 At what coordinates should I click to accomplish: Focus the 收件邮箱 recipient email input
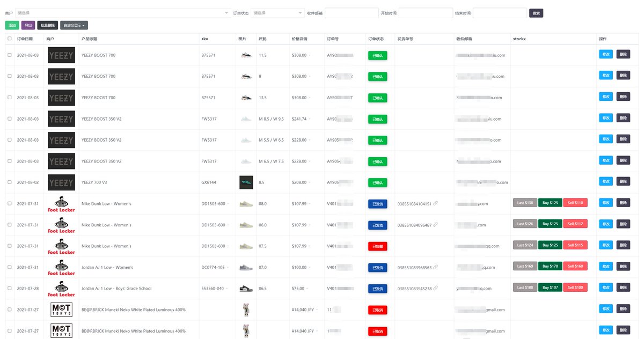click(352, 13)
